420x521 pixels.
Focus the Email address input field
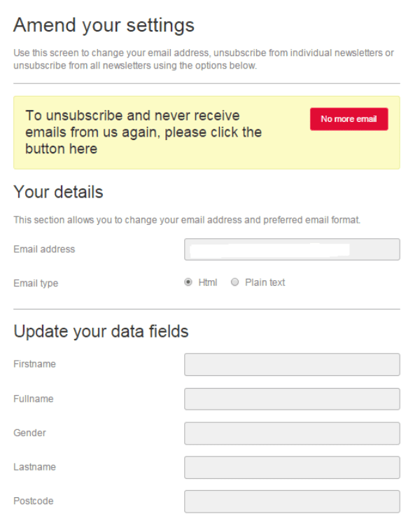292,249
